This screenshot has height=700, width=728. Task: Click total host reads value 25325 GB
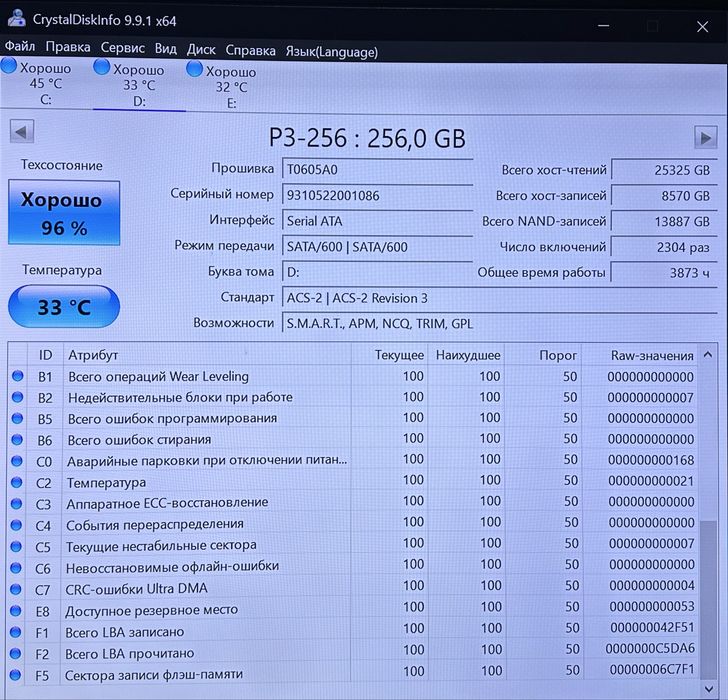click(664, 170)
